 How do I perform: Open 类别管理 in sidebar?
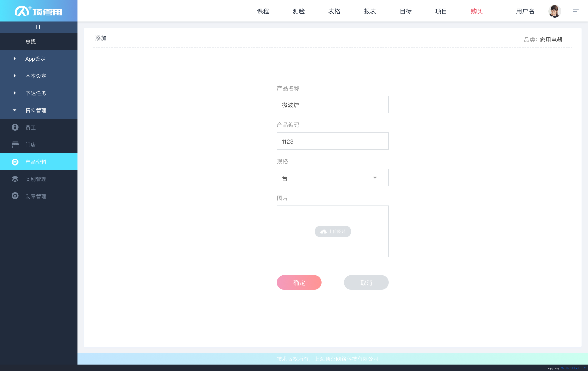point(39,179)
